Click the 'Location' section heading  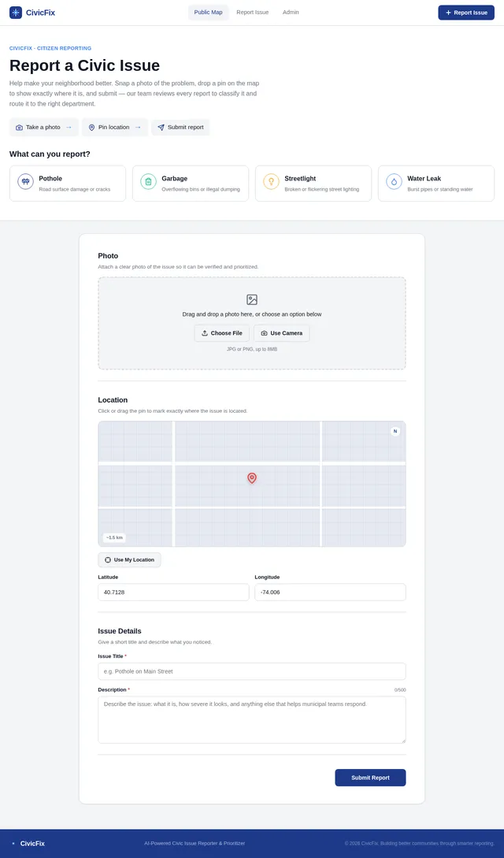[x=113, y=400]
